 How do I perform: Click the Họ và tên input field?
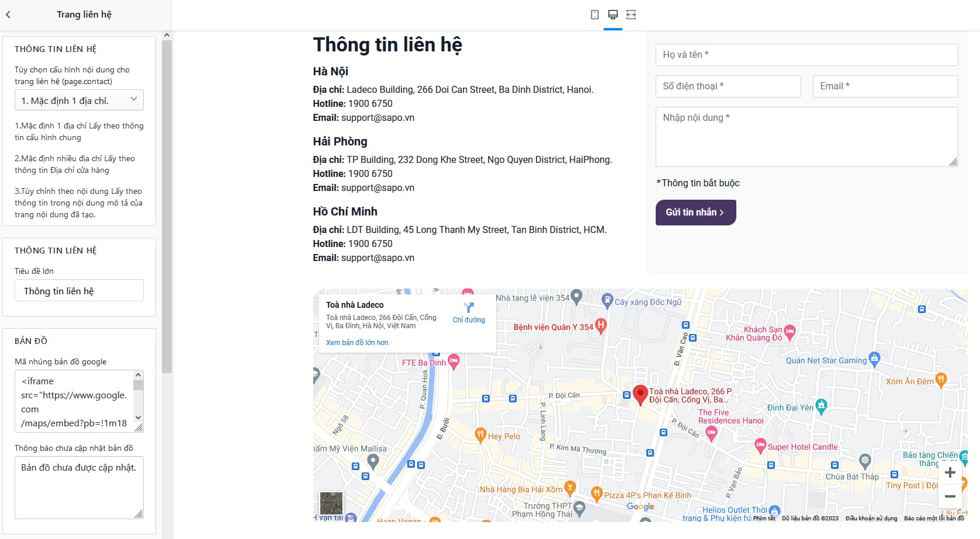click(806, 55)
